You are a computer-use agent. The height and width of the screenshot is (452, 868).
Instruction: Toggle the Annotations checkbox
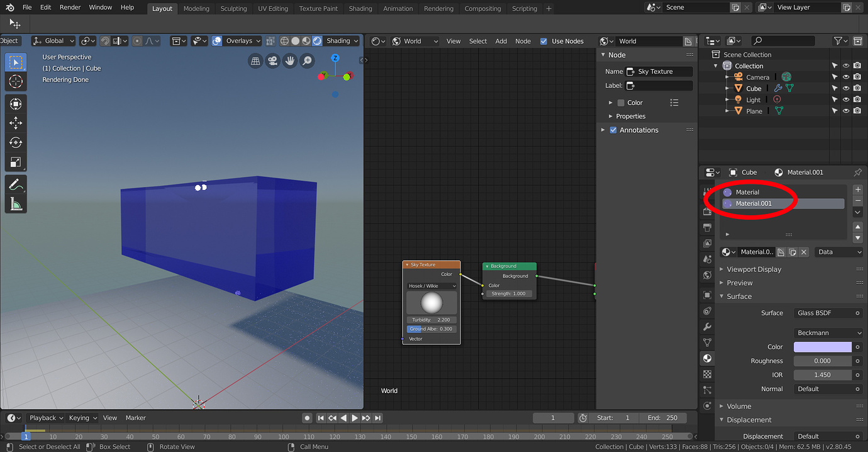coord(613,130)
